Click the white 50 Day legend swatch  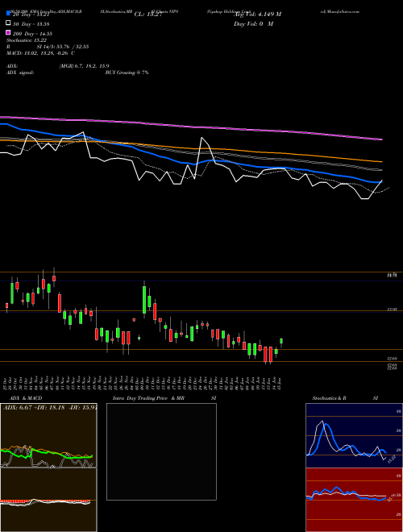pyautogui.click(x=8, y=23)
